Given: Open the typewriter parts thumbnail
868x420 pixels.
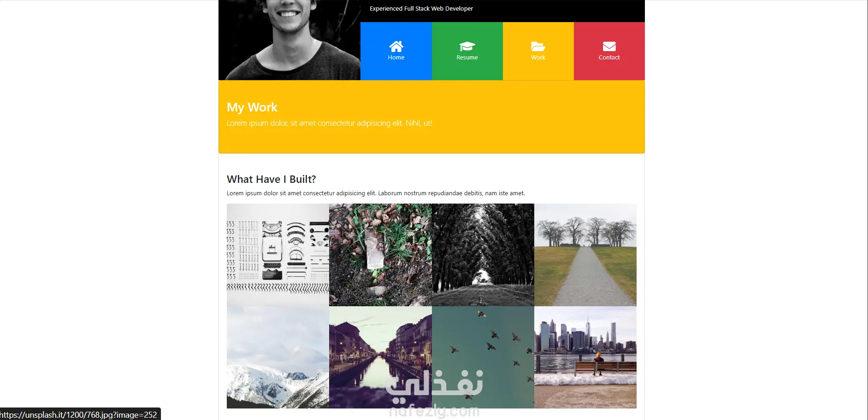Looking at the screenshot, I should pyautogui.click(x=278, y=255).
